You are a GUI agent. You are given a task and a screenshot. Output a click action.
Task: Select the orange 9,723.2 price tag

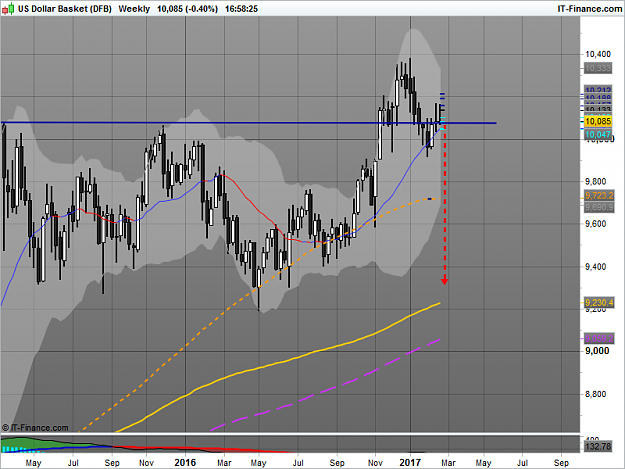599,196
